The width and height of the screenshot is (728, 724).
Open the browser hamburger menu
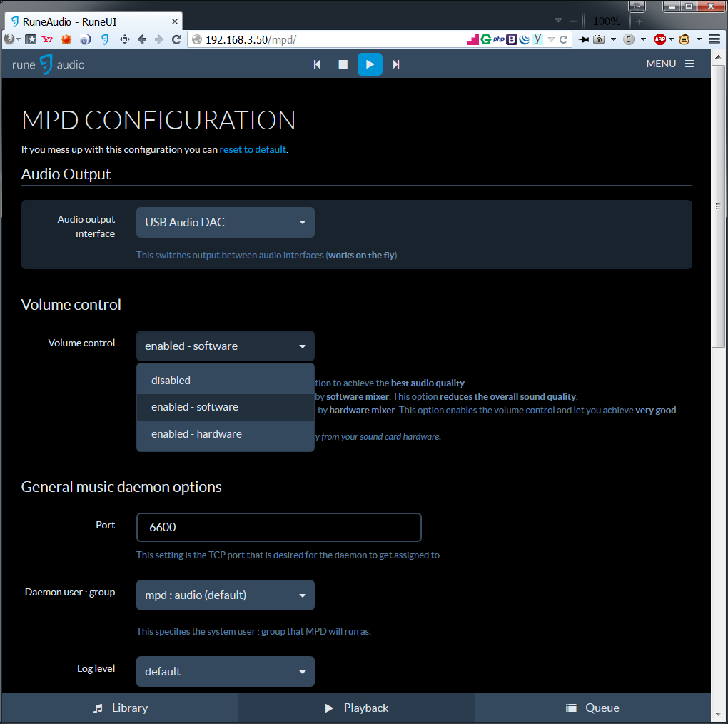[714, 39]
